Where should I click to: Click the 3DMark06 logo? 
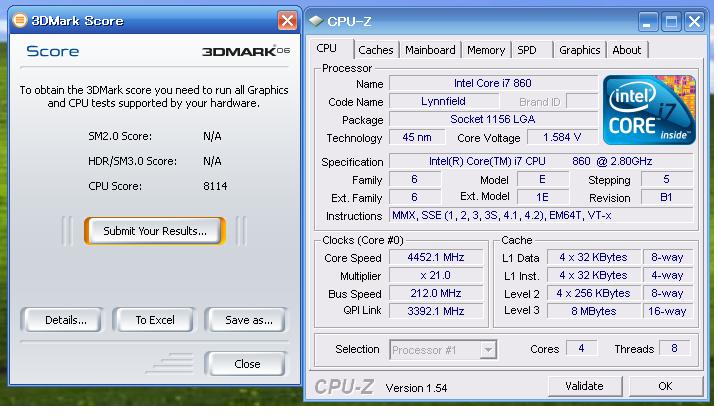click(x=246, y=51)
